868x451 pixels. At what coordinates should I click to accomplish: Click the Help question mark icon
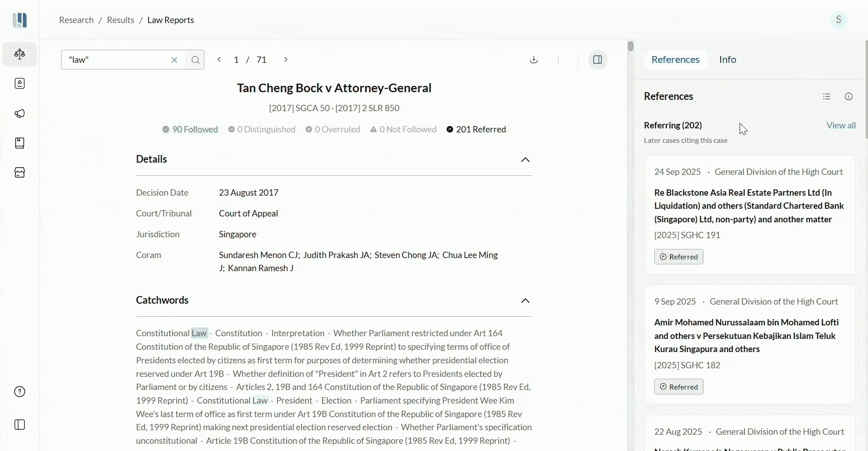pos(19,392)
